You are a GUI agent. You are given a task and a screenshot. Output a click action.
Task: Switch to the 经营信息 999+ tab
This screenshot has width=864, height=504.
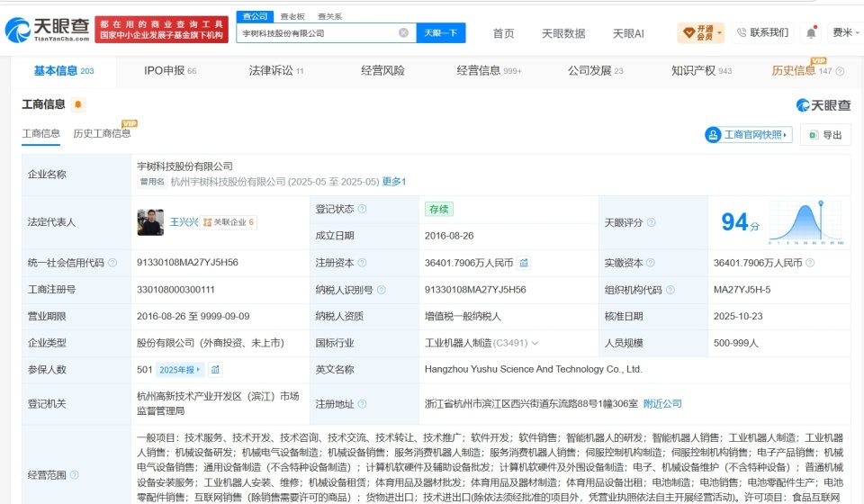[489, 70]
